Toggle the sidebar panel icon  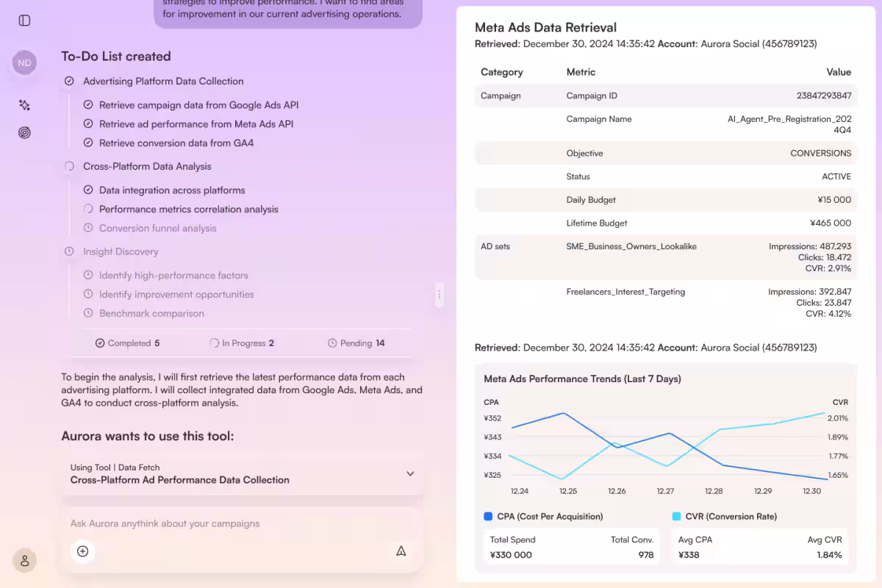coord(24,21)
